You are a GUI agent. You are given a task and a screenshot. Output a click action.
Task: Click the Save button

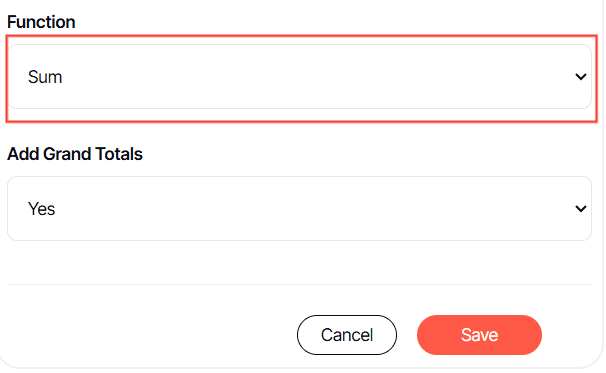(479, 335)
